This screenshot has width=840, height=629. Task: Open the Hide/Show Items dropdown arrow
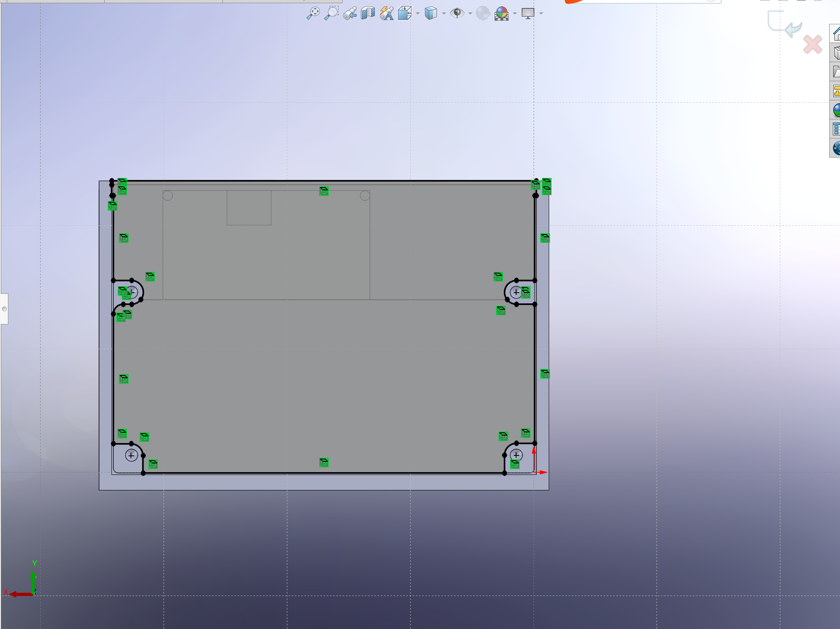pyautogui.click(x=471, y=13)
